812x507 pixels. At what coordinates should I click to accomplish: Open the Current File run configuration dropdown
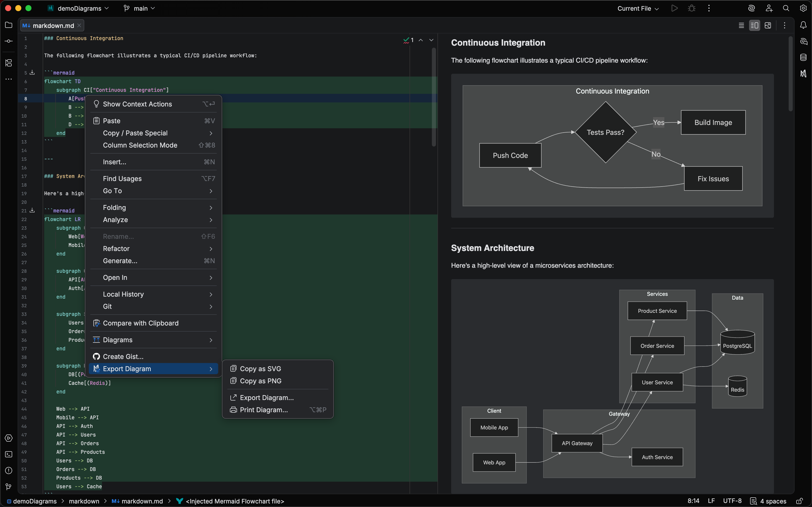pyautogui.click(x=637, y=8)
